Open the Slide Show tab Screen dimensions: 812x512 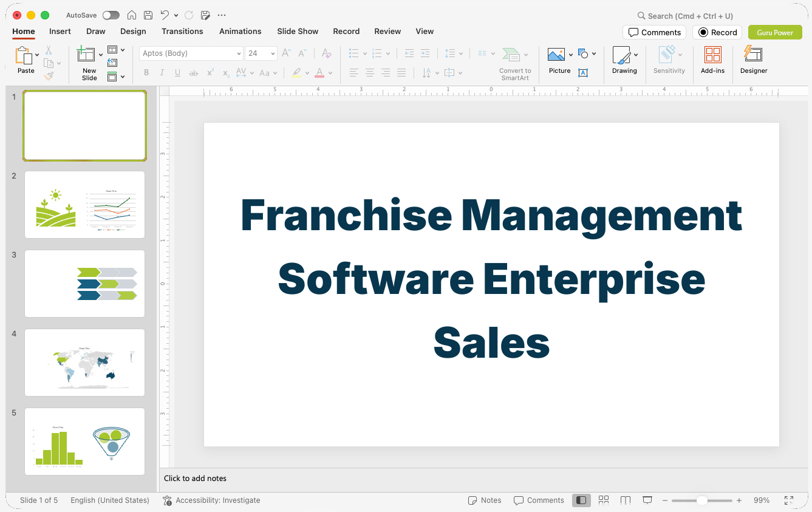(x=298, y=31)
